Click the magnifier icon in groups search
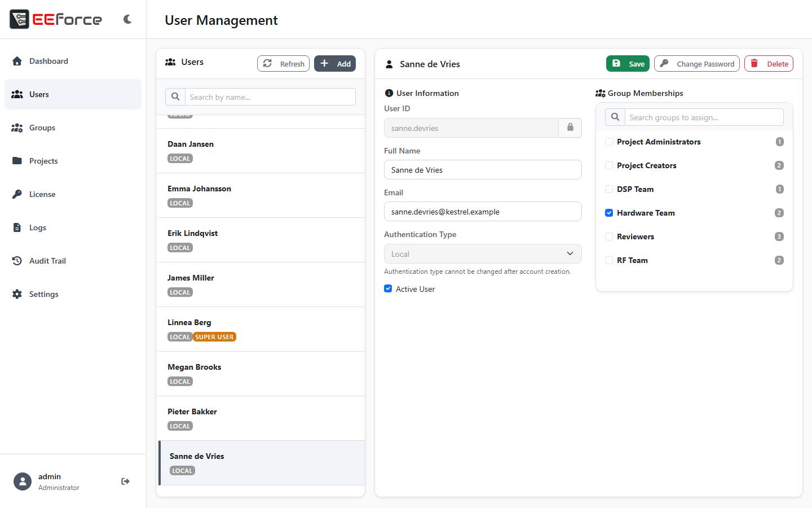Screen dimensions: 812x508 point(615,117)
